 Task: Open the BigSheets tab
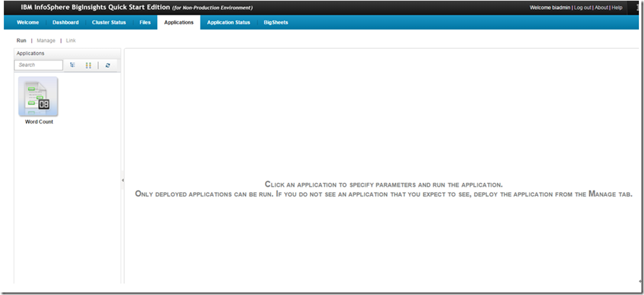click(x=276, y=23)
